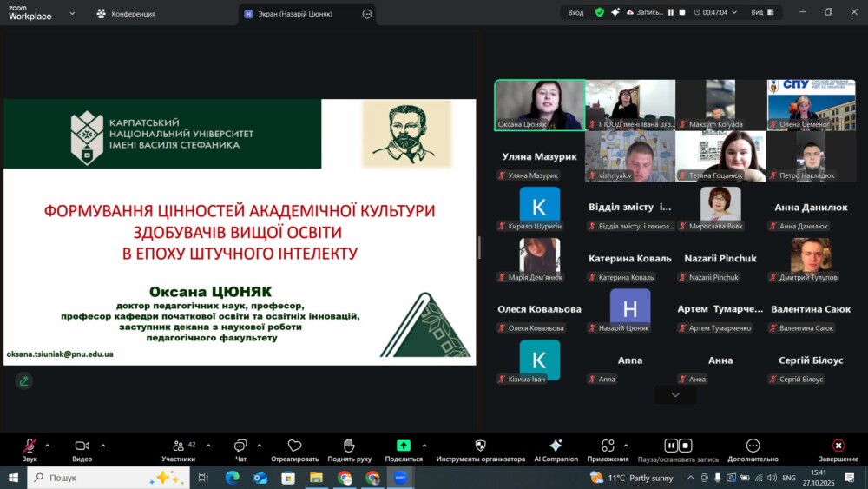The width and height of the screenshot is (868, 489).
Task: Open the Вид view dropdown at top
Action: click(x=762, y=13)
